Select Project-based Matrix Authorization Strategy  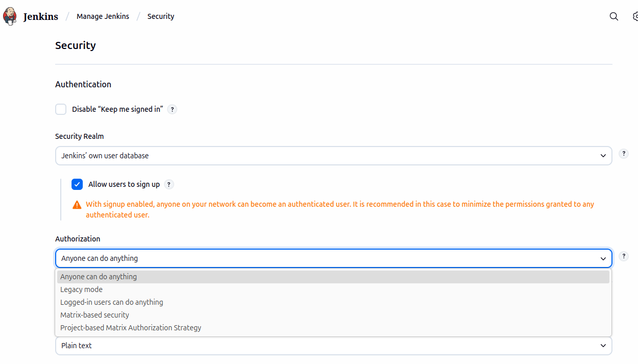tap(130, 328)
